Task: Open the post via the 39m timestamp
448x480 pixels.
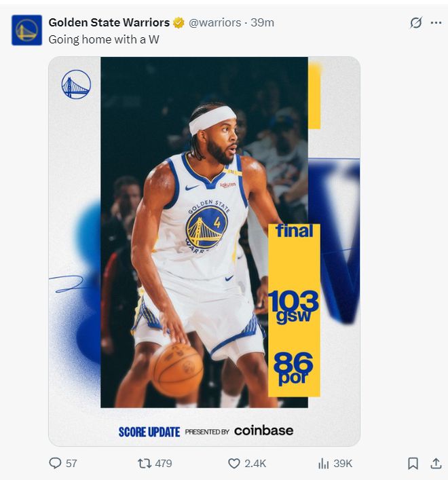Action: point(262,22)
